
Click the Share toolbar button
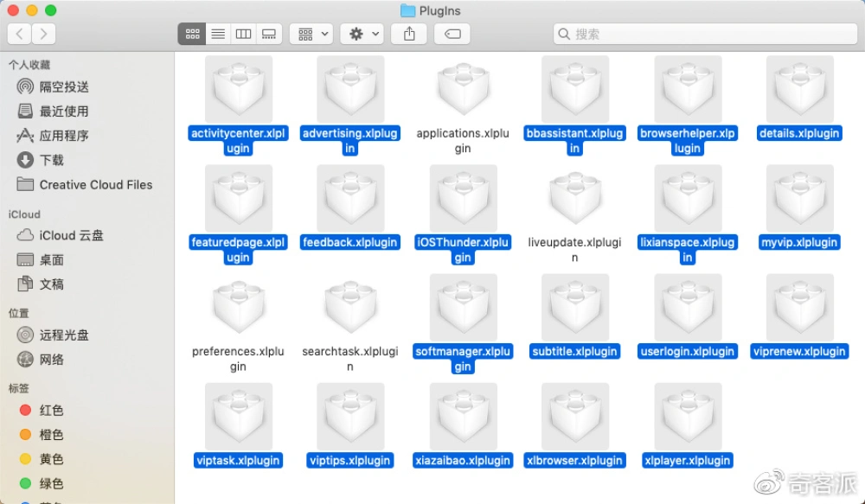[x=409, y=35]
